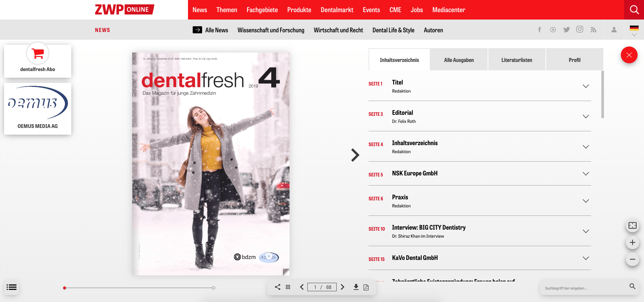The height and width of the screenshot is (302, 644).
Task: Click the search magnifier in Suchbegriff field
Action: (x=632, y=286)
